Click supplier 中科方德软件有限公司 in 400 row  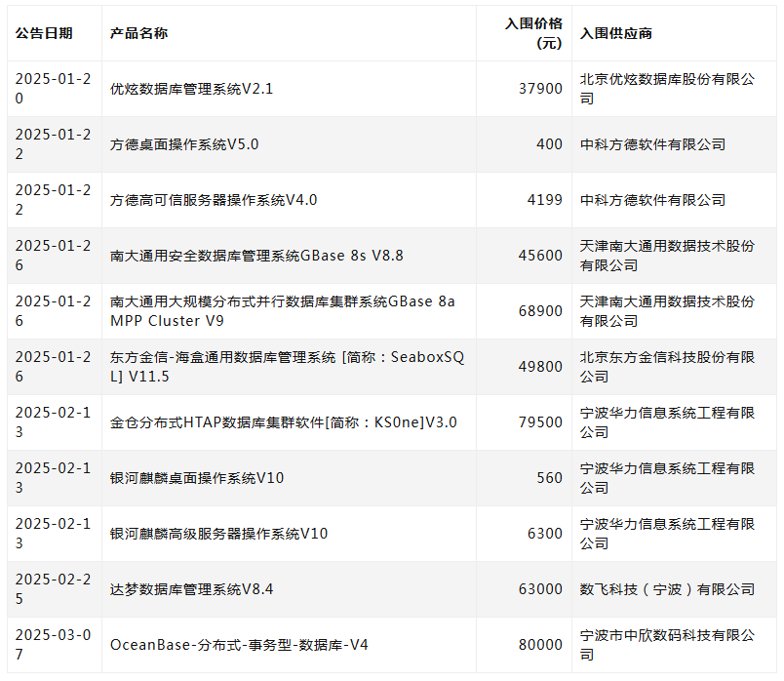[x=653, y=144]
